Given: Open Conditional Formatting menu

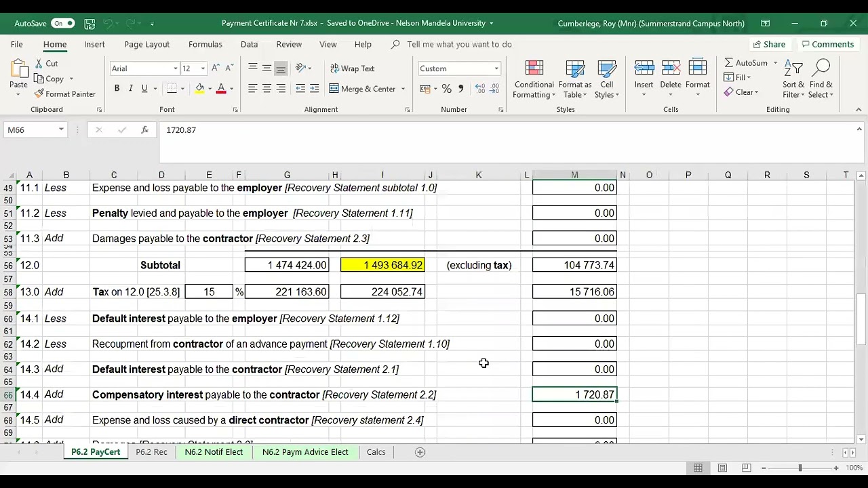Looking at the screenshot, I should 534,79.
